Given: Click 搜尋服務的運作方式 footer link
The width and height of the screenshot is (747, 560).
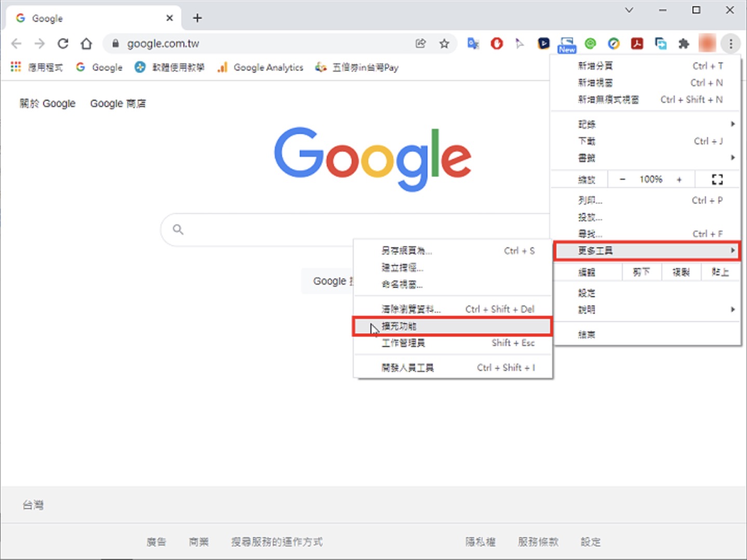Looking at the screenshot, I should (277, 542).
